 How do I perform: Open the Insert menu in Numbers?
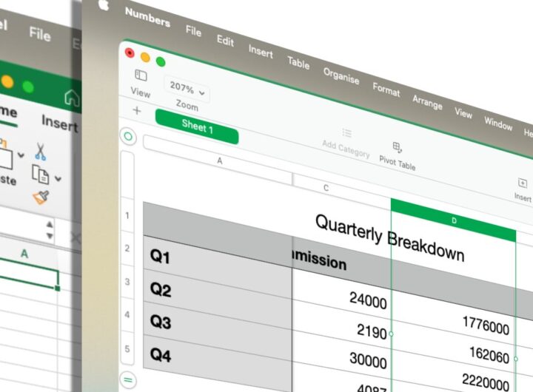point(261,52)
